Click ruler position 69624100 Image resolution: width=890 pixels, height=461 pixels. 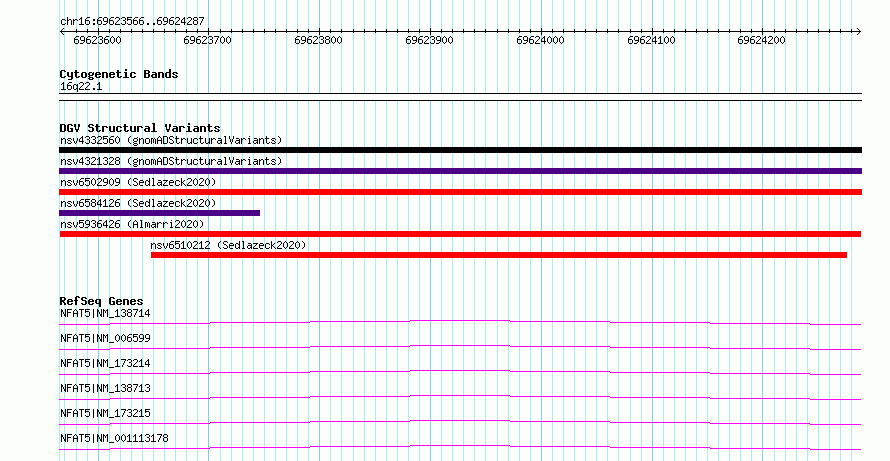pyautogui.click(x=651, y=40)
